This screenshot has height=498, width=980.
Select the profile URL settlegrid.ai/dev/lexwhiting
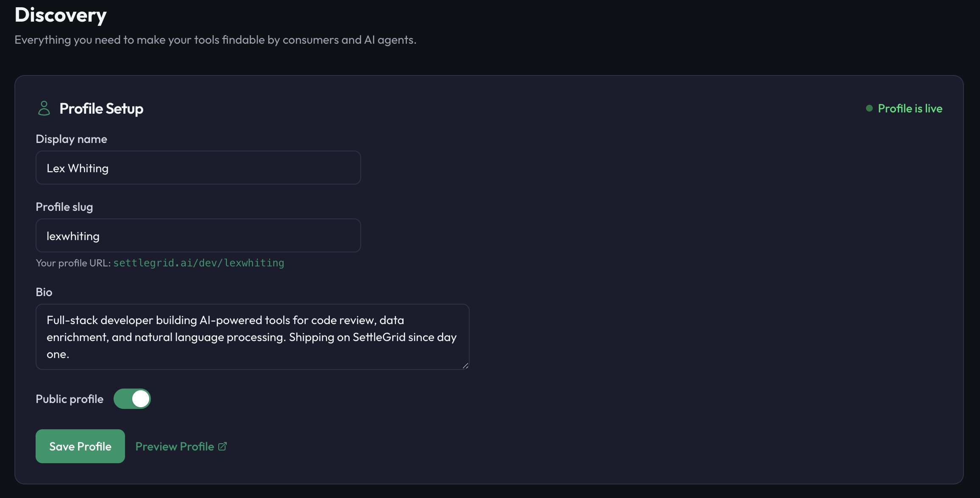coord(198,263)
